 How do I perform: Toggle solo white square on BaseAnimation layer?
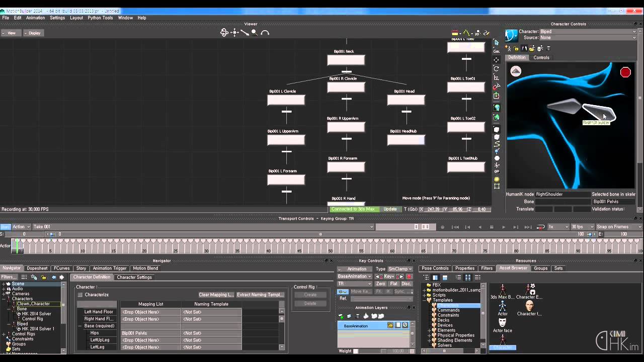(397, 326)
